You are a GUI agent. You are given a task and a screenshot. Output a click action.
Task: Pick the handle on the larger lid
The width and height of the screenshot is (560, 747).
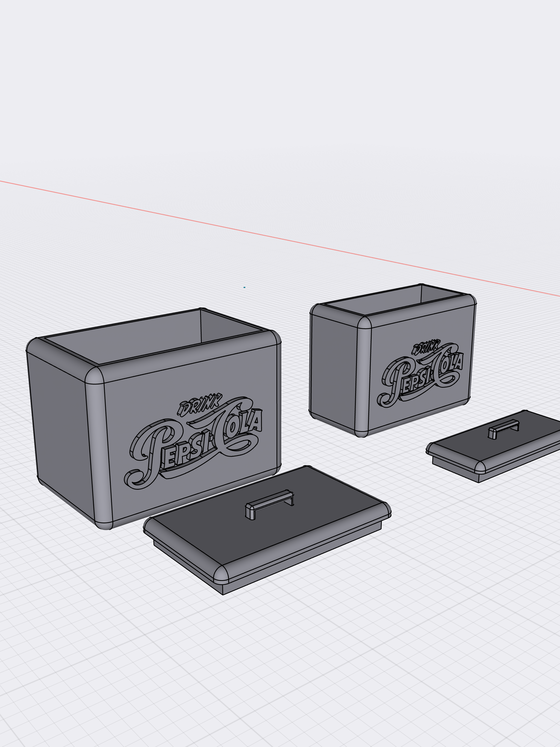pos(270,504)
